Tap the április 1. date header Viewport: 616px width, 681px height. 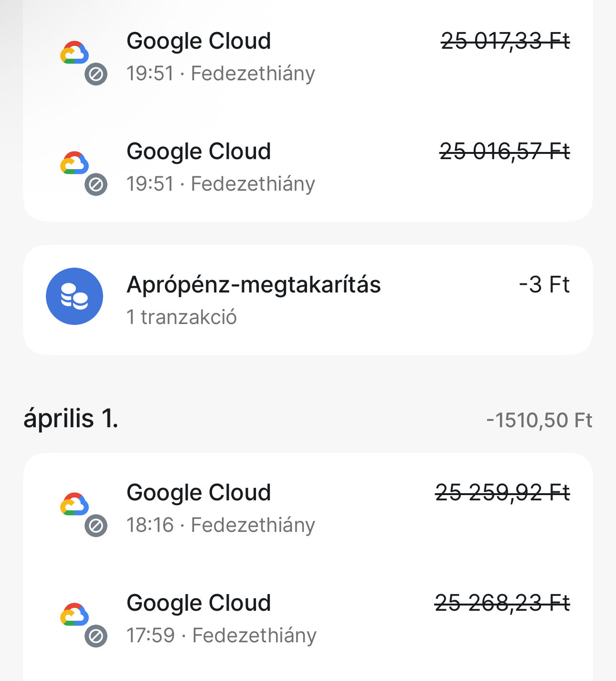click(71, 419)
